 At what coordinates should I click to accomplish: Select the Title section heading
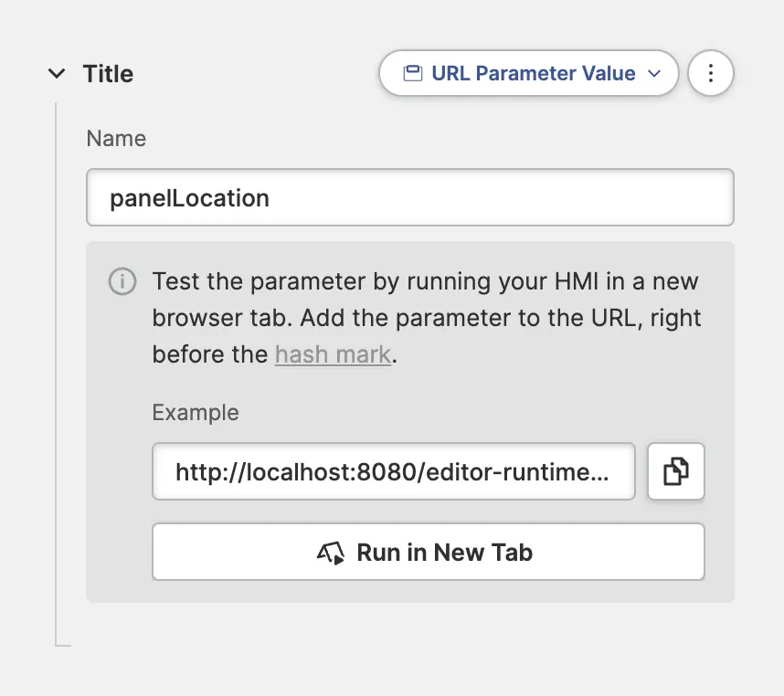coord(108,74)
